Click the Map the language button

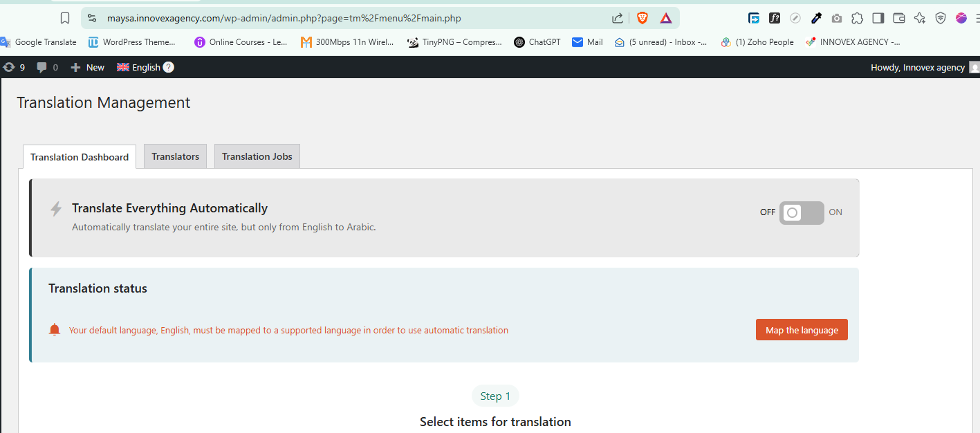(802, 330)
